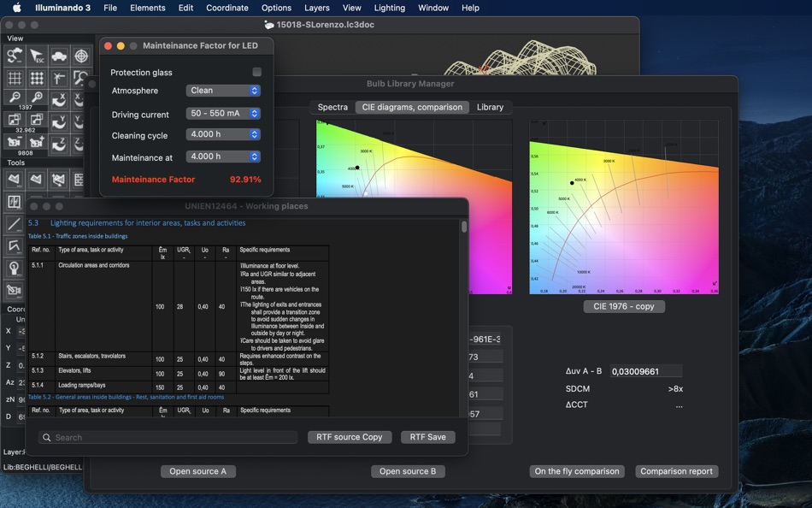Viewport: 812px width, 508px height.
Task: Click Table 5.2 General areas heading
Action: pyautogui.click(x=126, y=397)
